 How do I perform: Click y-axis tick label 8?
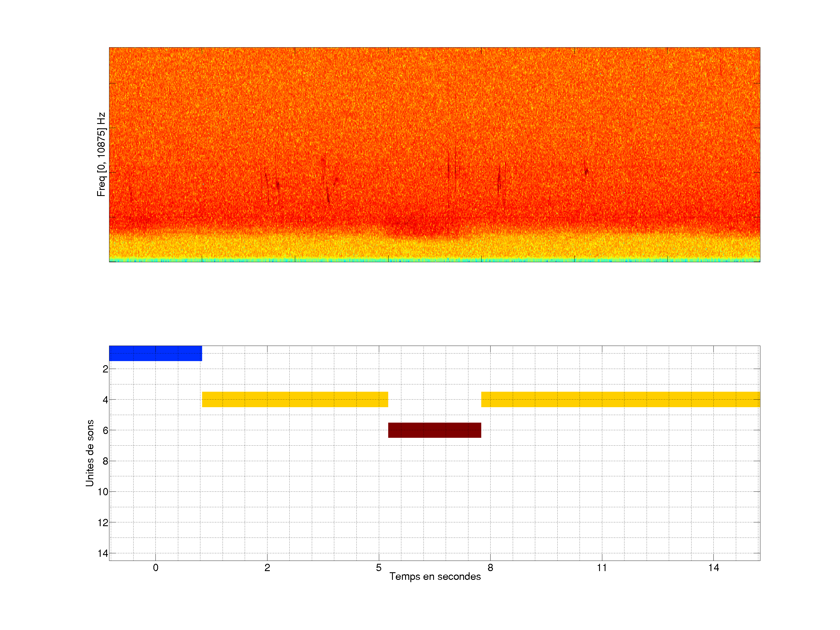105,461
